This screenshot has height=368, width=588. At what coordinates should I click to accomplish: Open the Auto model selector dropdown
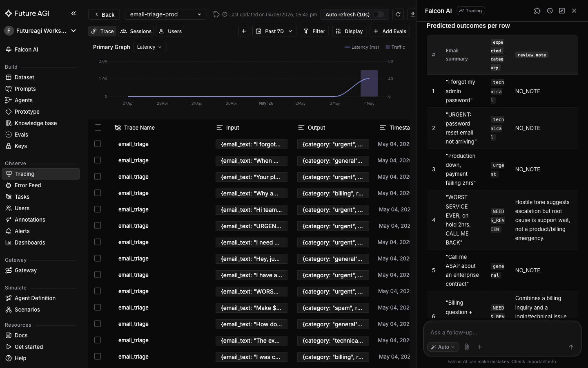tap(443, 347)
